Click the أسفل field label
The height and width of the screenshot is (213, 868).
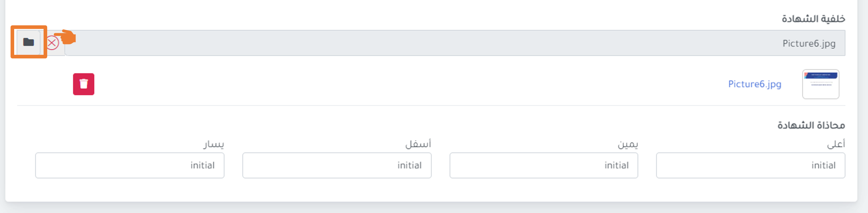[418, 144]
